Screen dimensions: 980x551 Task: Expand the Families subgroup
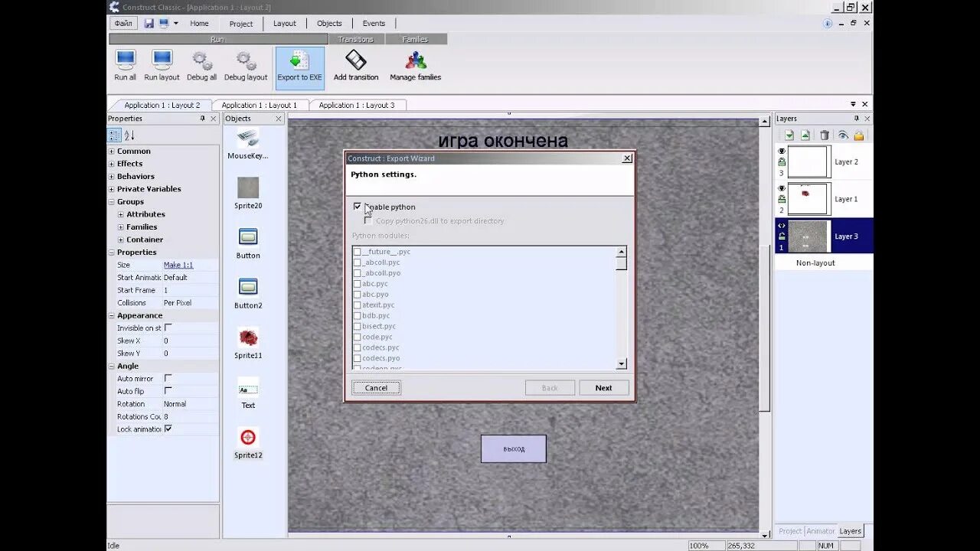click(121, 227)
